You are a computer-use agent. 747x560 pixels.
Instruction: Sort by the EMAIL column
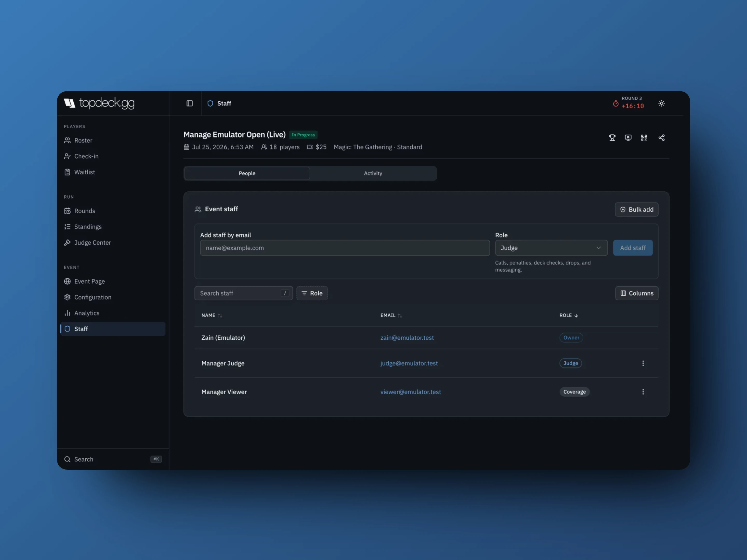coord(391,316)
